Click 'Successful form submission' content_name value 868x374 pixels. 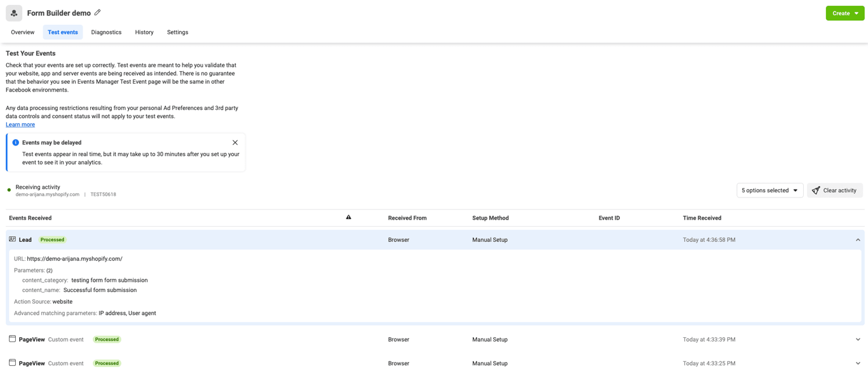click(100, 290)
